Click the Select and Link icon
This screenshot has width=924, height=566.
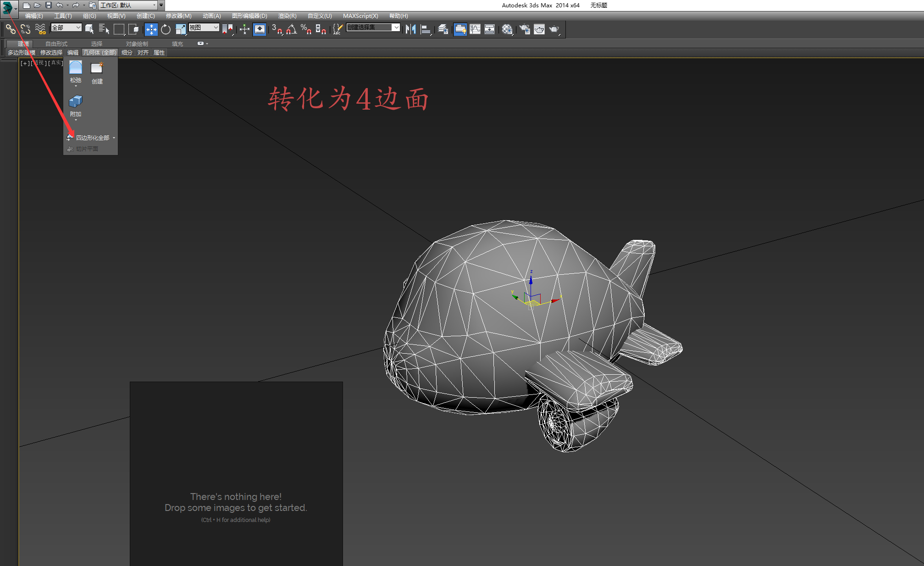11,29
